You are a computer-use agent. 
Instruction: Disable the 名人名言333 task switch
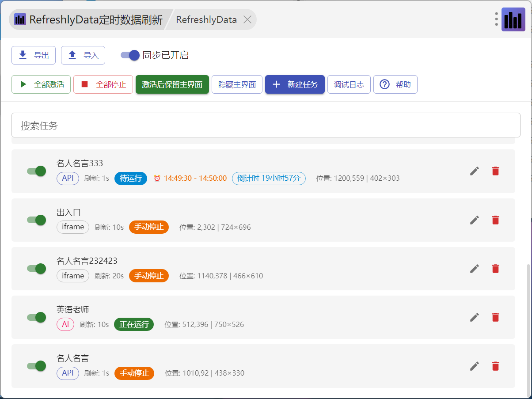point(36,171)
